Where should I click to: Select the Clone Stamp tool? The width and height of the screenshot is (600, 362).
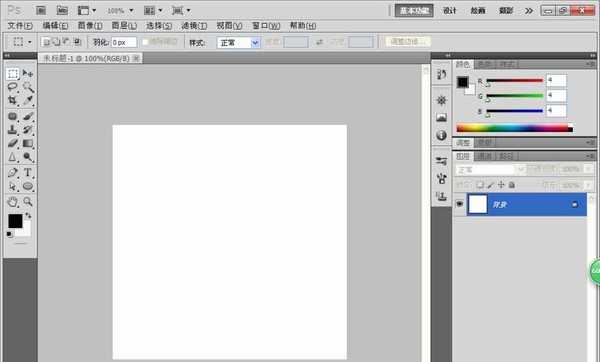coord(13,130)
